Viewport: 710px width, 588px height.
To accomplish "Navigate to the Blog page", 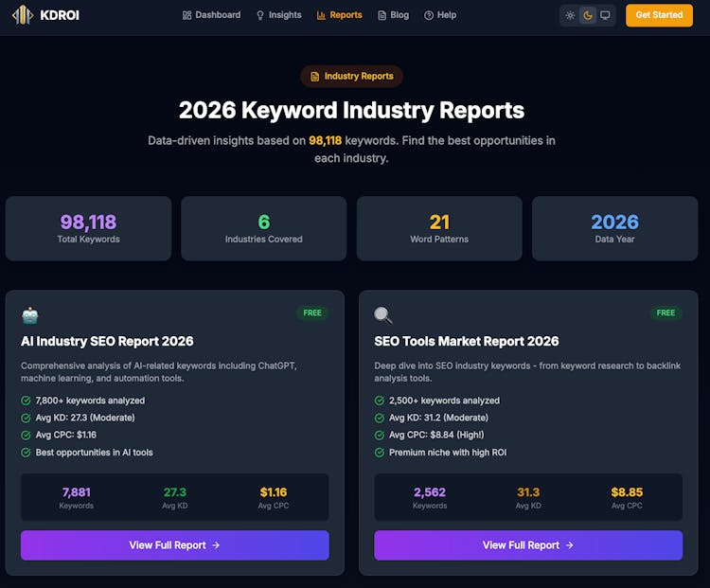I will pyautogui.click(x=393, y=15).
